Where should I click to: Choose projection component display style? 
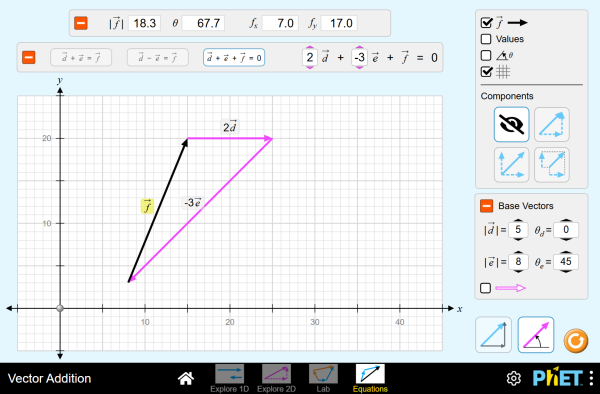(x=551, y=164)
